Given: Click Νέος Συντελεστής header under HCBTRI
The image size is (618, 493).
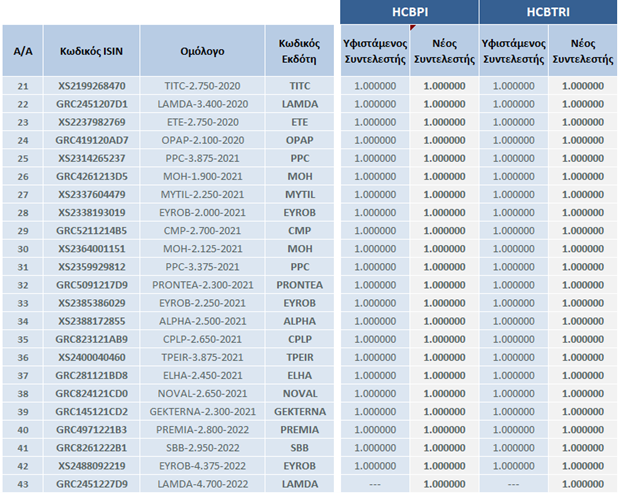Looking at the screenshot, I should pyautogui.click(x=583, y=51).
